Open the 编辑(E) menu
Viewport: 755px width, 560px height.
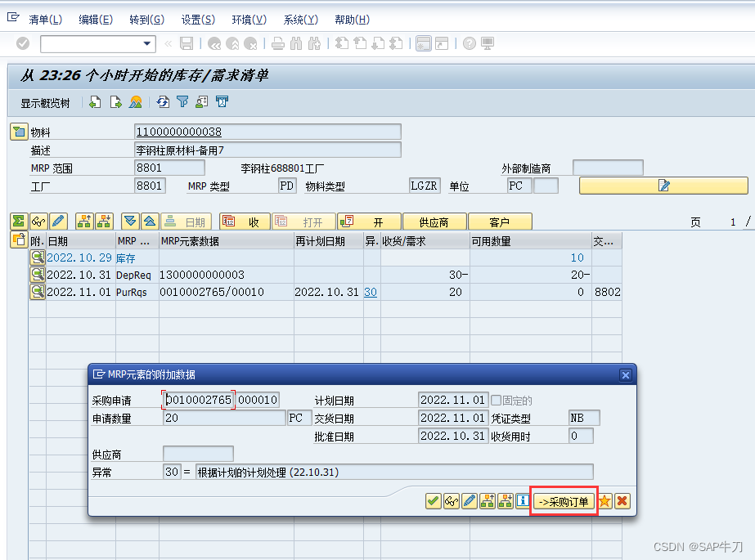[x=96, y=20]
